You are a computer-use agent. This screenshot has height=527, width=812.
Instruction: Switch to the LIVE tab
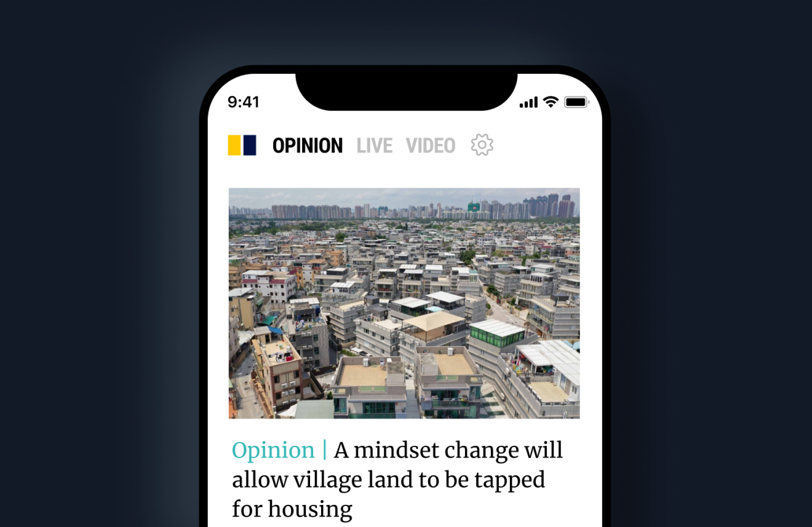pos(375,146)
